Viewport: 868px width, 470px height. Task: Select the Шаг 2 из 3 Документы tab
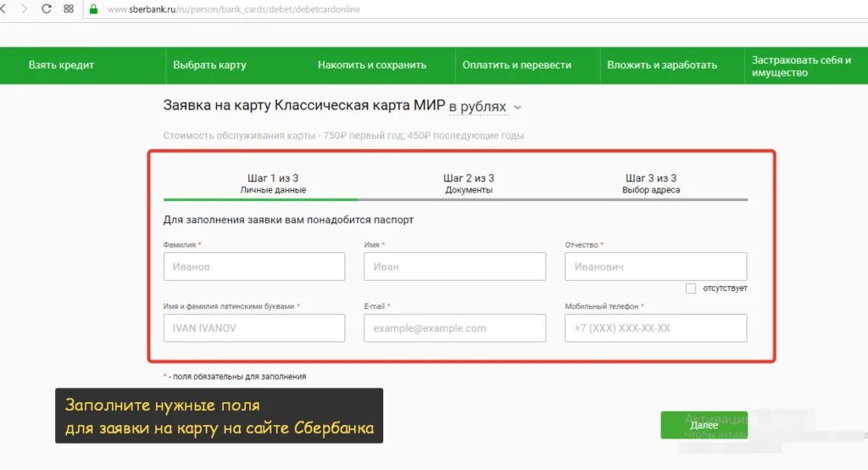pos(469,183)
